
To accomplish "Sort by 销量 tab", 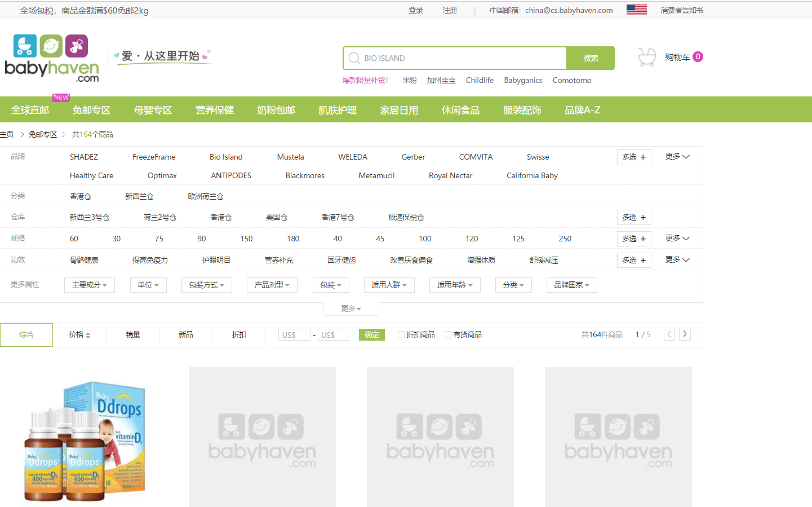I will (x=133, y=334).
